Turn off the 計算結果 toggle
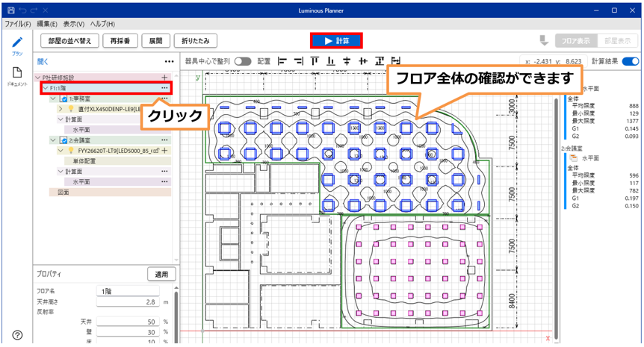 pos(631,61)
